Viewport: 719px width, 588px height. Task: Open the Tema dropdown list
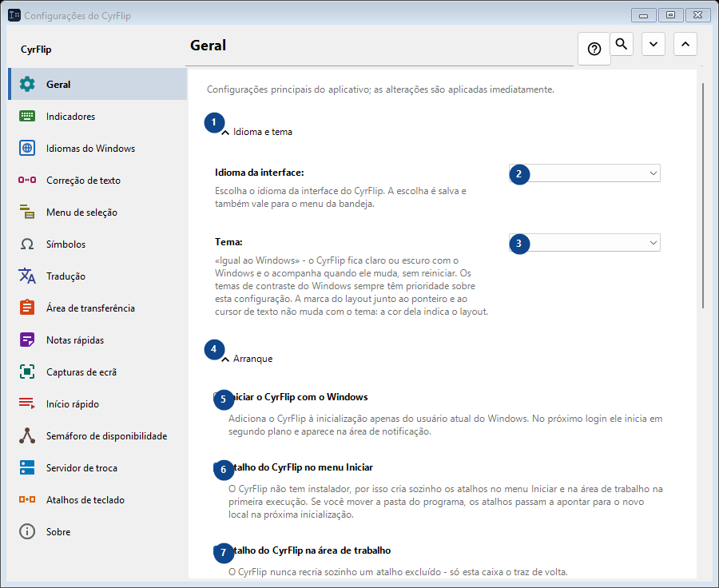(x=585, y=243)
